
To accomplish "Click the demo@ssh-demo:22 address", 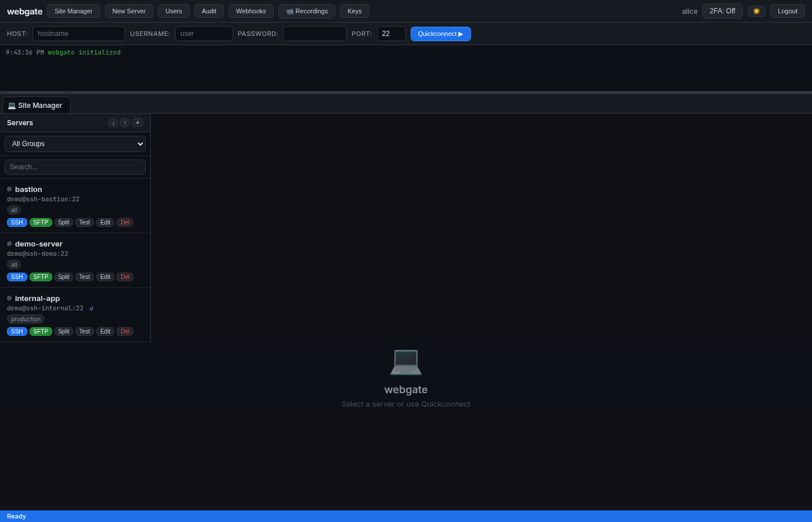I will tap(38, 254).
